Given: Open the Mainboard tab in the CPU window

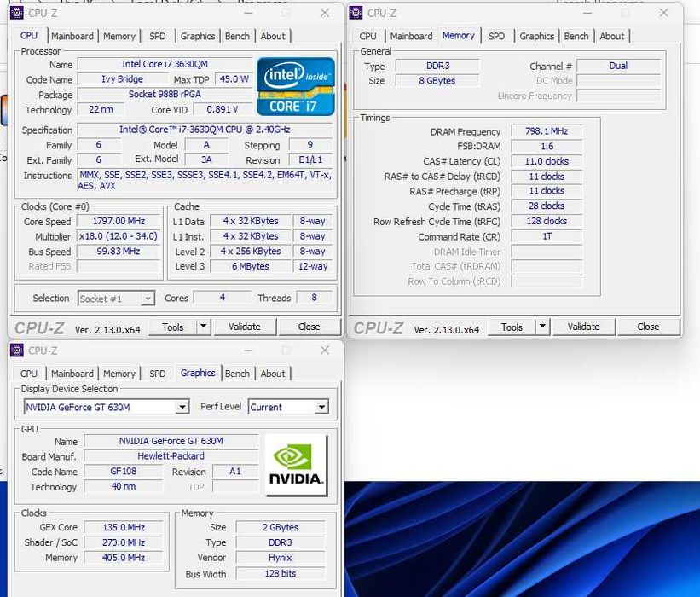Looking at the screenshot, I should 72,36.
